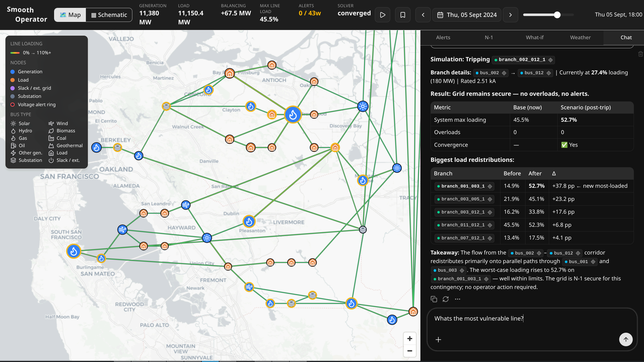Click the balancing value +67.5 MW
644x362 pixels.
pyautogui.click(x=236, y=13)
